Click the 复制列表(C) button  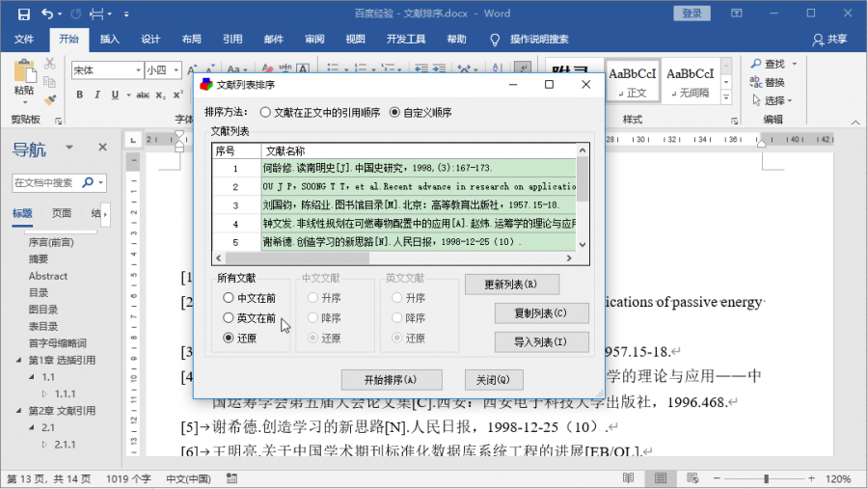(x=541, y=312)
